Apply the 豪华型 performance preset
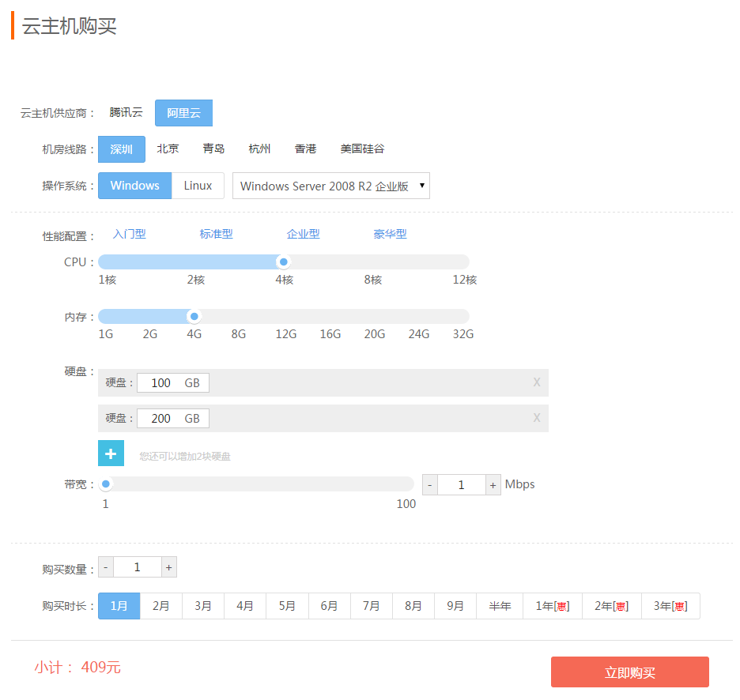Screen dimensions: 740x700 point(390,234)
